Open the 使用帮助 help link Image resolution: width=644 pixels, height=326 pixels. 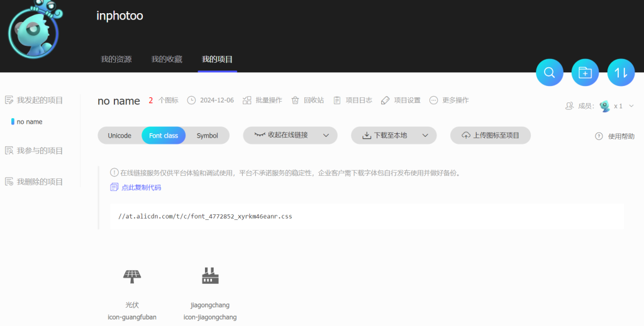point(621,136)
